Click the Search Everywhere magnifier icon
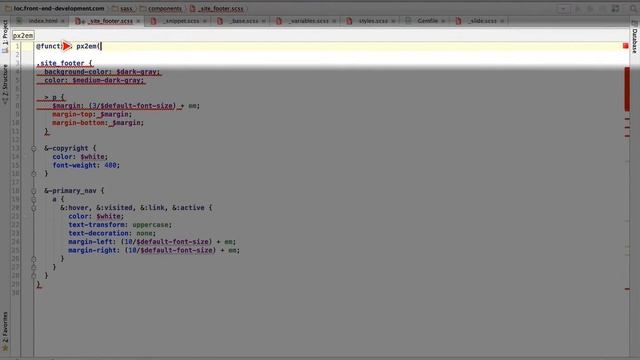 click(x=633, y=9)
